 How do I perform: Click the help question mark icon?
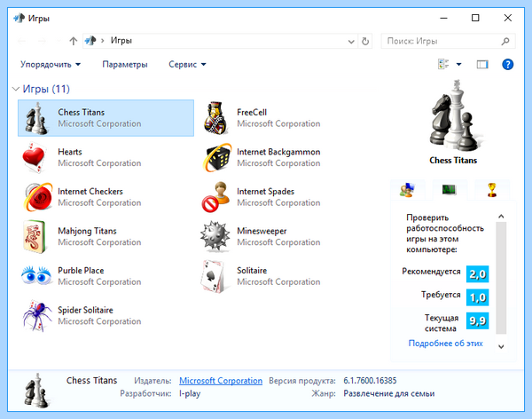pos(507,64)
